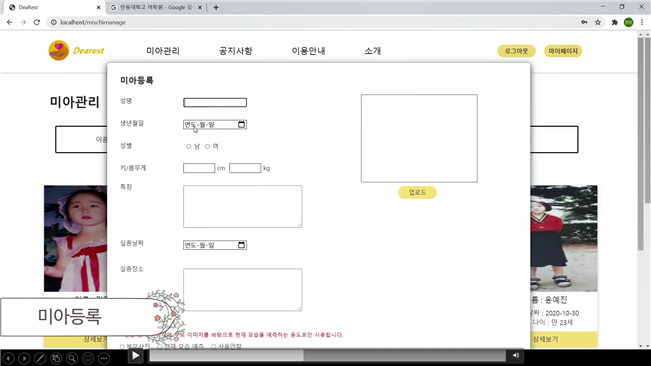
Task: Show all slides in presentation controls
Action: [56, 358]
